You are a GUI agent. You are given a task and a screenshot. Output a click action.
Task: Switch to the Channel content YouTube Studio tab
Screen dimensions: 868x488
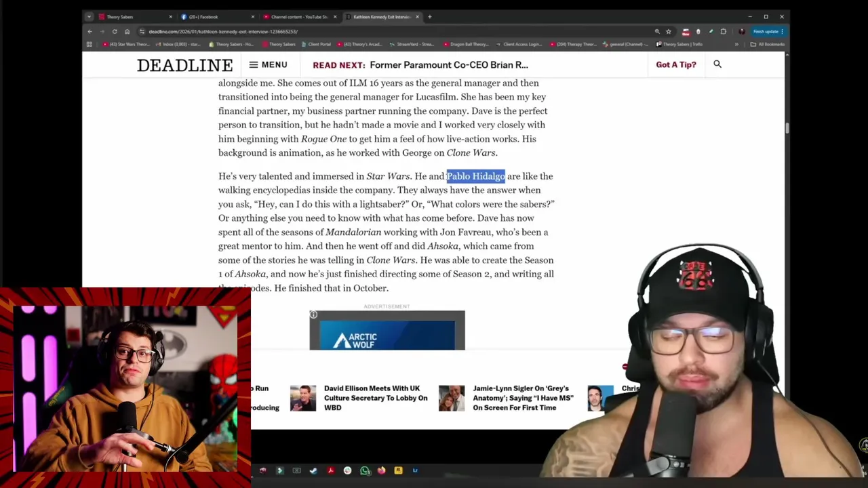coord(298,17)
